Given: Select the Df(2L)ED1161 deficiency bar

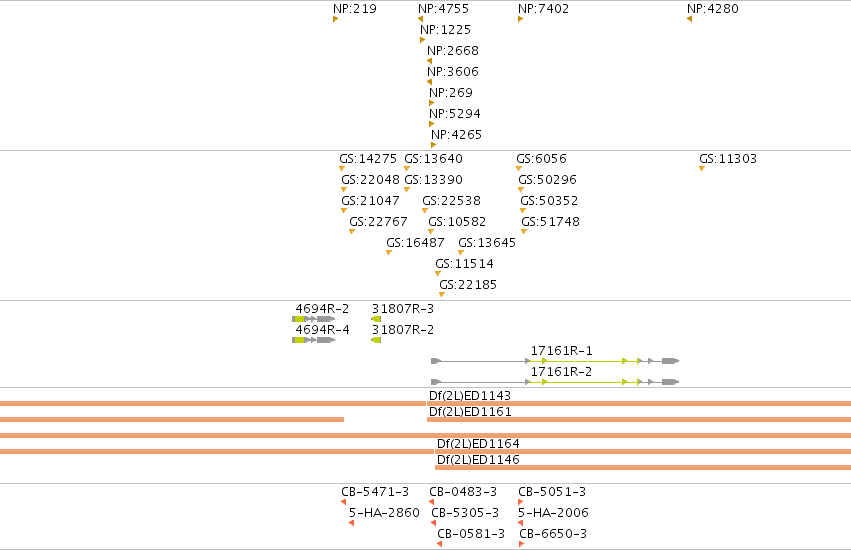Looking at the screenshot, I should [639, 420].
